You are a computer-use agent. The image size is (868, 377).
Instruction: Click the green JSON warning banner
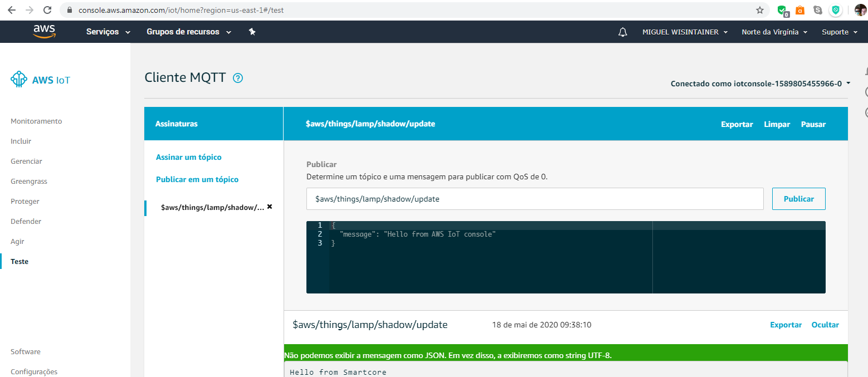(x=566, y=352)
